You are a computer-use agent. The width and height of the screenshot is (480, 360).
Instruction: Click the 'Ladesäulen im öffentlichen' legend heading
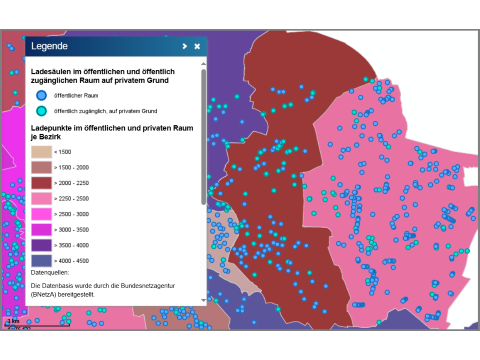point(103,76)
